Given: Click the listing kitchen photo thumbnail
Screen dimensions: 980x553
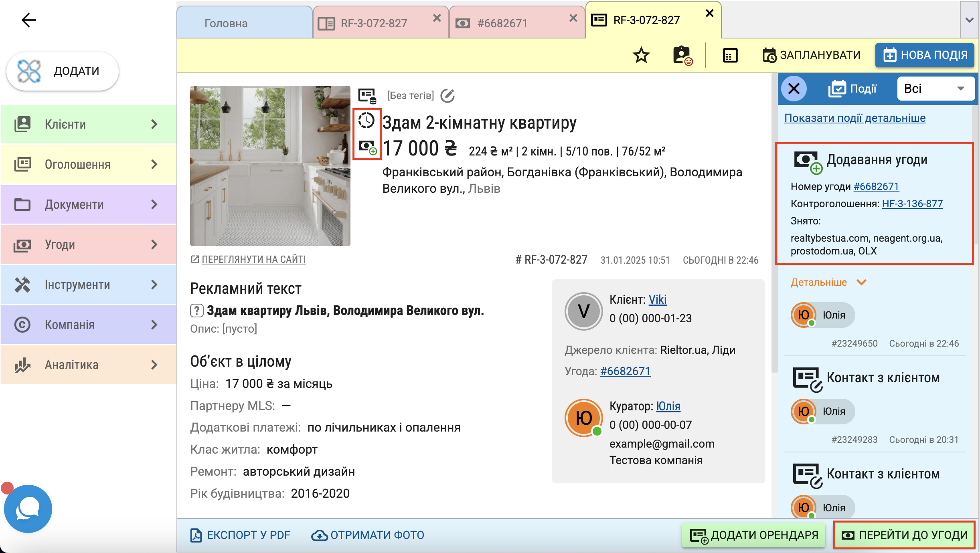Looking at the screenshot, I should click(x=270, y=165).
